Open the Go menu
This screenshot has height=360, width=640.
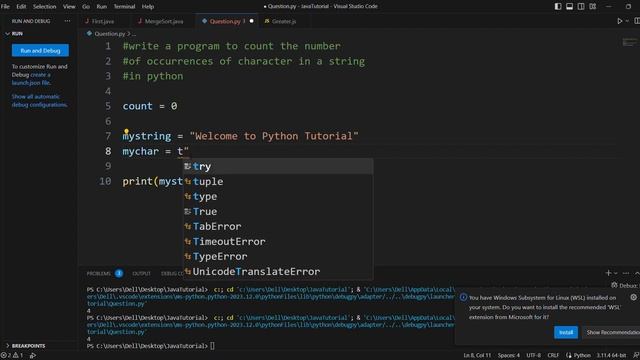pos(86,7)
